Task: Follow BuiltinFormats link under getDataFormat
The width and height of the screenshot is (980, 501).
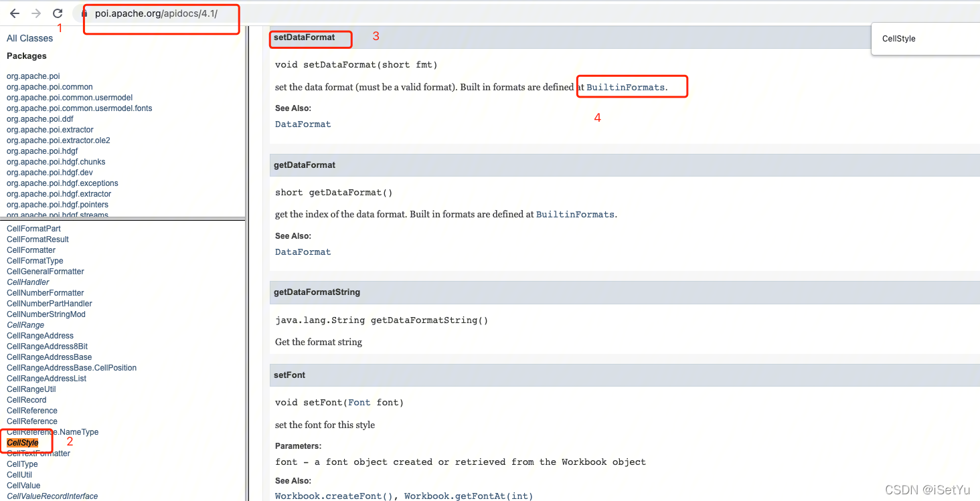Action: pos(575,215)
